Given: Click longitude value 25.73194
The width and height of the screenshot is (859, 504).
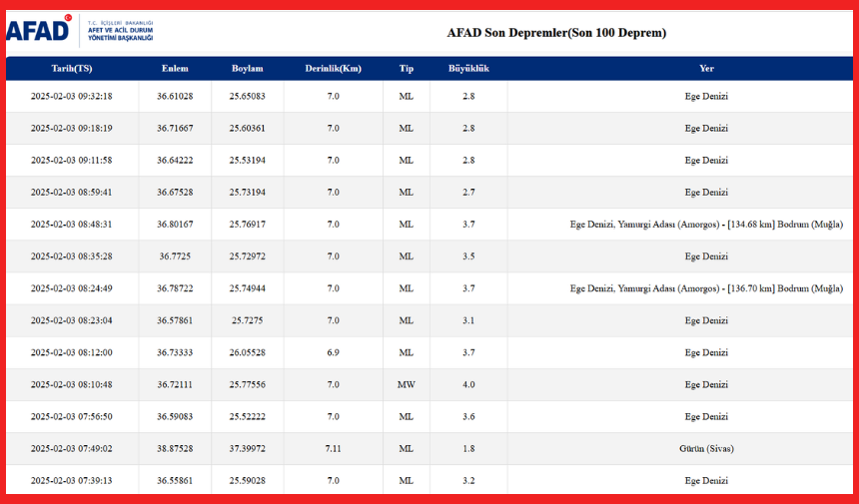Looking at the screenshot, I should pos(247,192).
